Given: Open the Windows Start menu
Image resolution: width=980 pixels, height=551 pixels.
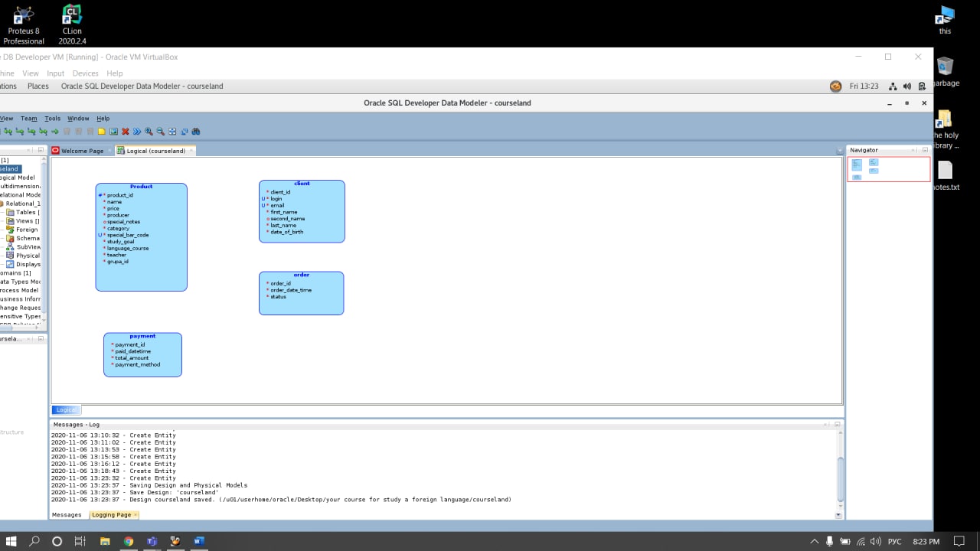Looking at the screenshot, I should click(x=11, y=541).
